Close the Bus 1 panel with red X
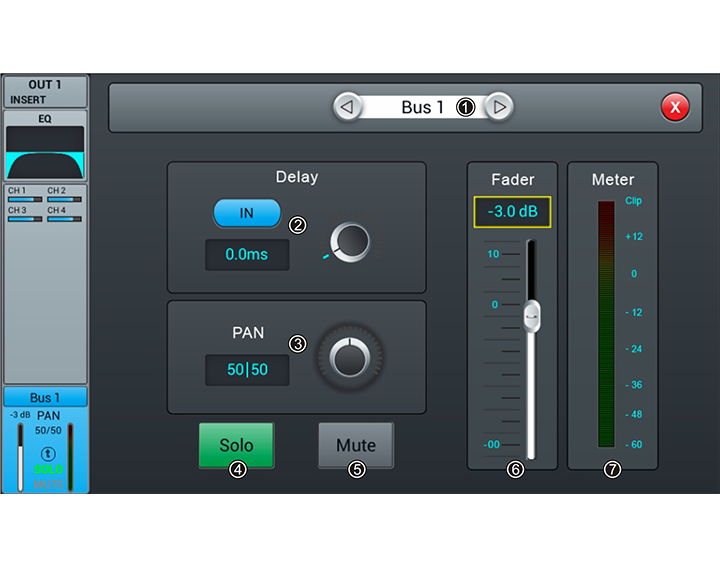The width and height of the screenshot is (720, 567). (x=675, y=107)
